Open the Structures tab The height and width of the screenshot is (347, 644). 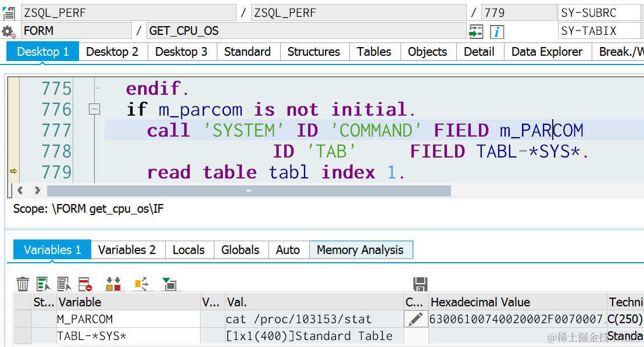pyautogui.click(x=314, y=52)
